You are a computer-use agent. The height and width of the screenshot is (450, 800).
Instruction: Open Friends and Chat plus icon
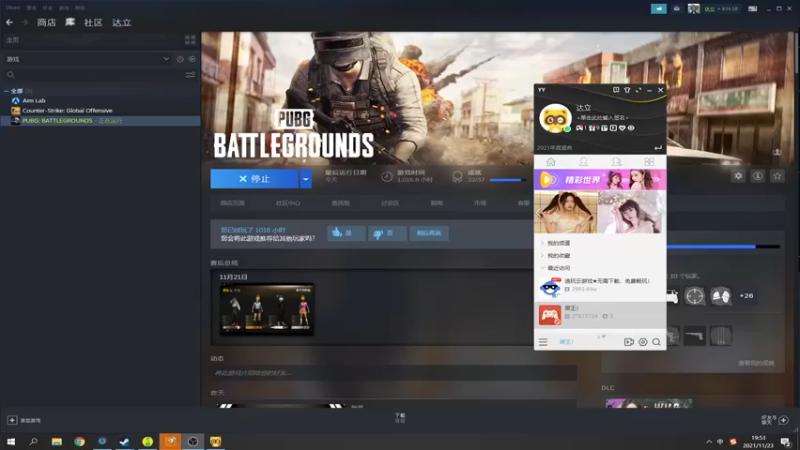[784, 420]
